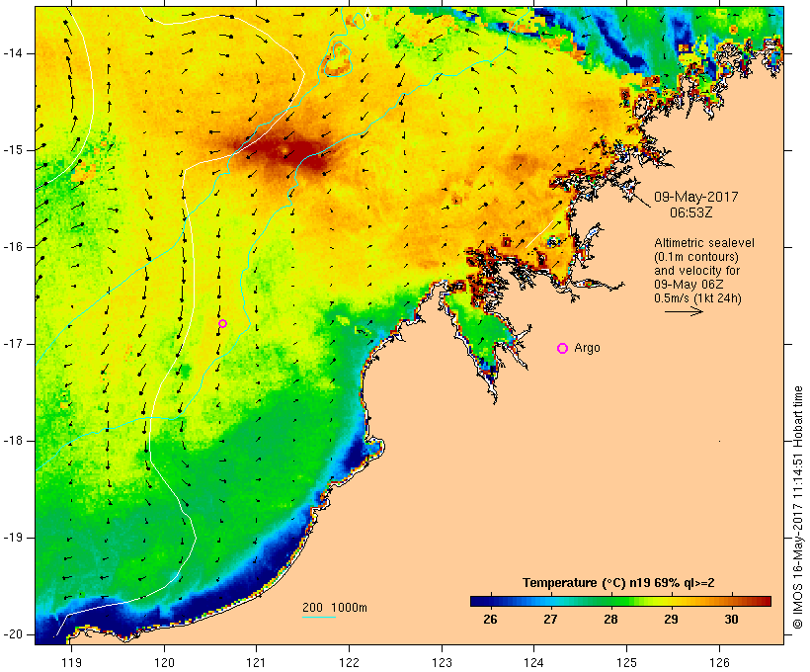Viewport: 810px width, 672px height.
Task: Click the '-20' latitude axis label
Action: point(14,634)
